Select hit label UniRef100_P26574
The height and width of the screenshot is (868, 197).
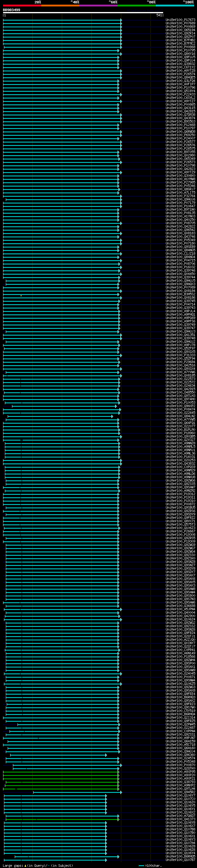click(x=180, y=74)
